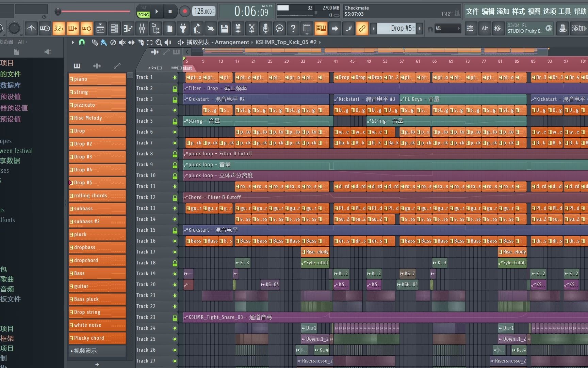Click the Alt button

[x=485, y=28]
